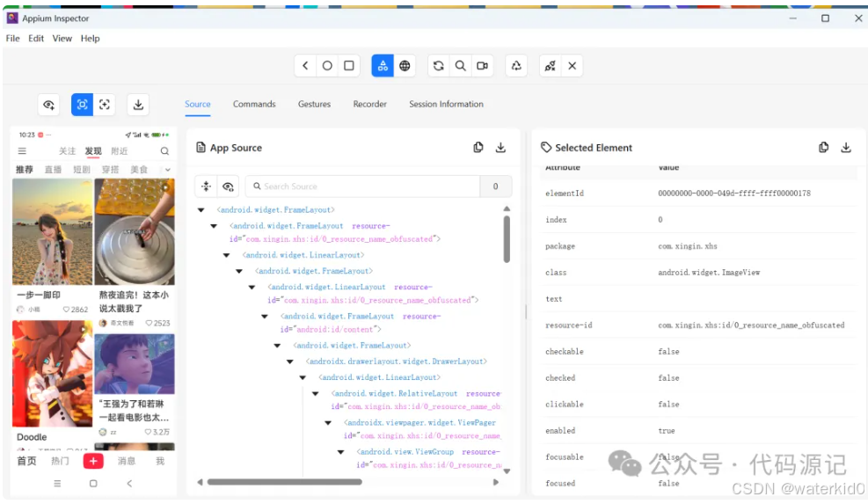Tap 我 in phone bottom navigation
The image size is (868, 504).
(160, 461)
